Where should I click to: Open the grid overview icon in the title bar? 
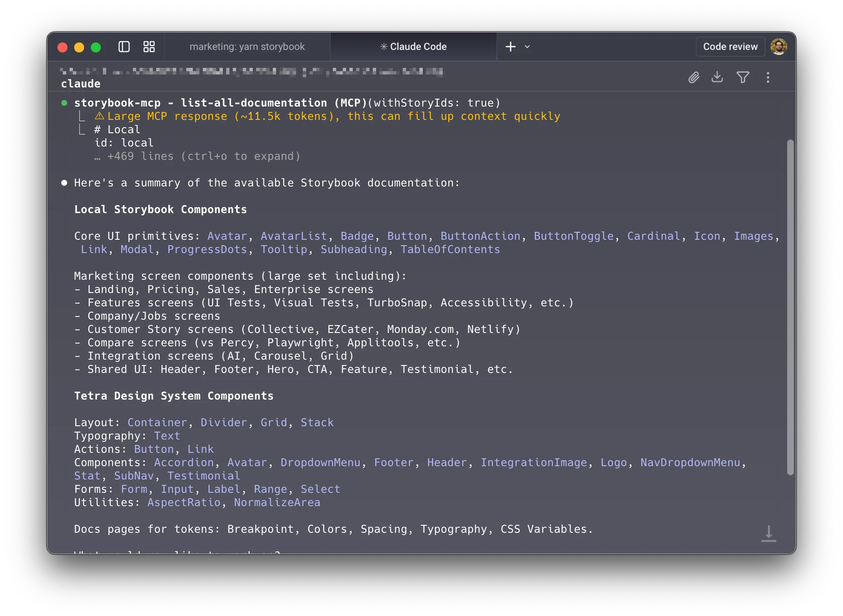(149, 47)
